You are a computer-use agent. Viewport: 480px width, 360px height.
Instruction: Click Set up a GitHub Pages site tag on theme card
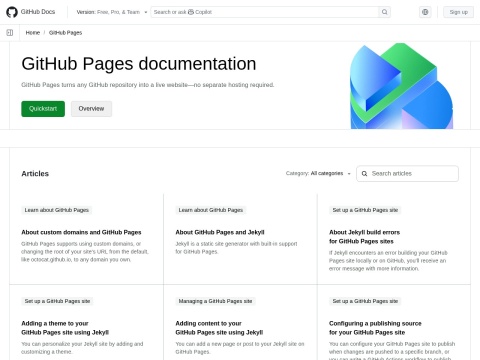coord(57,301)
